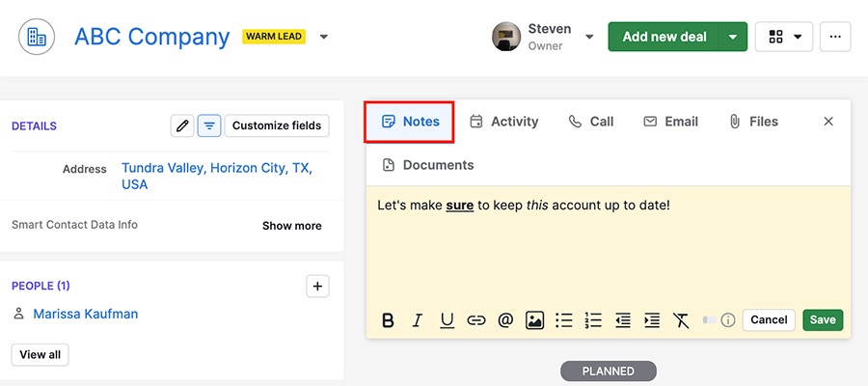
Task: Insert an image into the note
Action: 534,320
